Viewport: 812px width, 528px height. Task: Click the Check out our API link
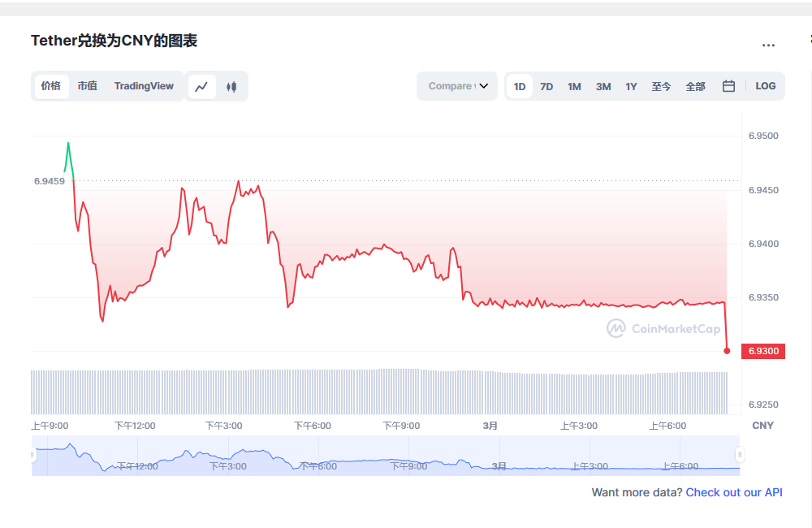(x=734, y=492)
